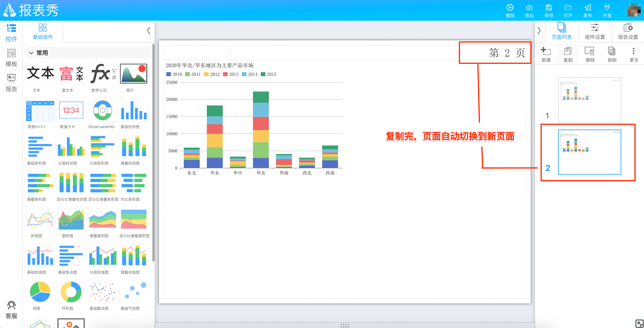Click the 发布 publish icon
Image resolution: width=644 pixels, height=328 pixels.
(588, 7)
